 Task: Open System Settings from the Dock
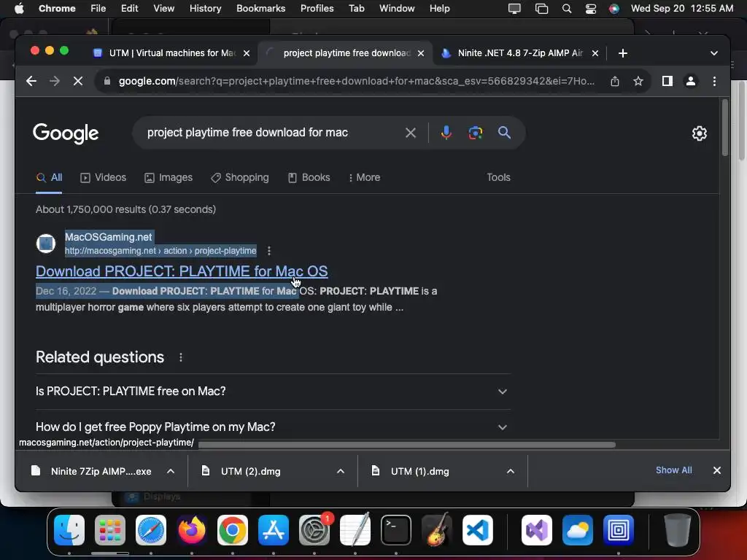(314, 530)
